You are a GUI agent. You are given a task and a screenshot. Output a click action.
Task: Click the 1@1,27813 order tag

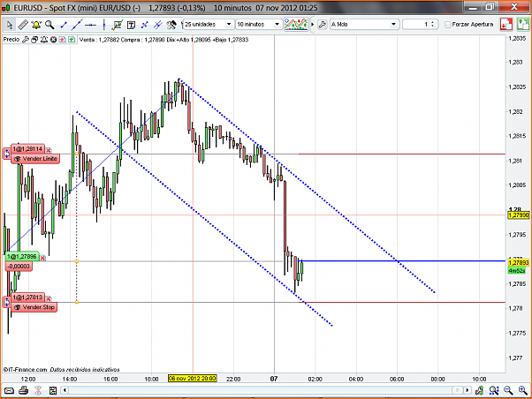pyautogui.click(x=27, y=297)
